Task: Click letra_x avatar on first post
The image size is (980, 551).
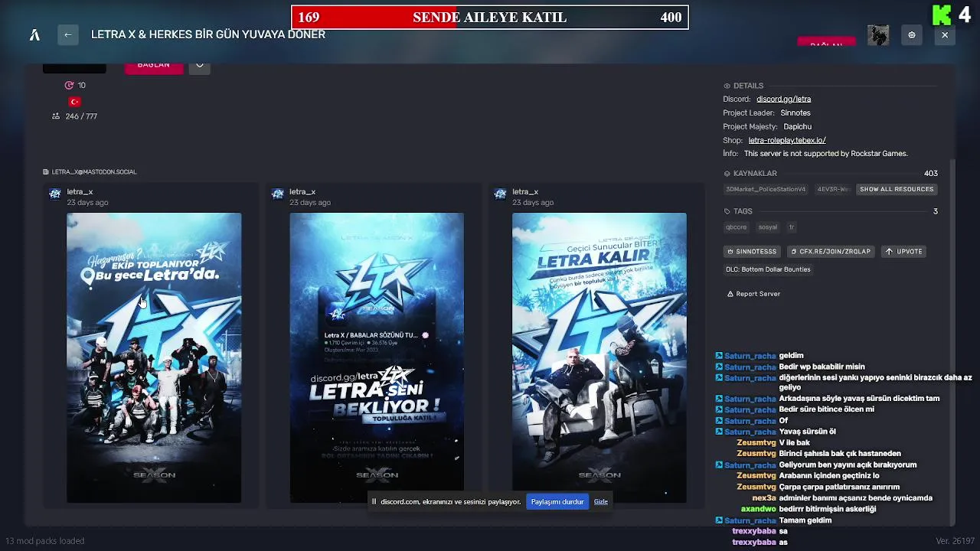Action: 55,194
